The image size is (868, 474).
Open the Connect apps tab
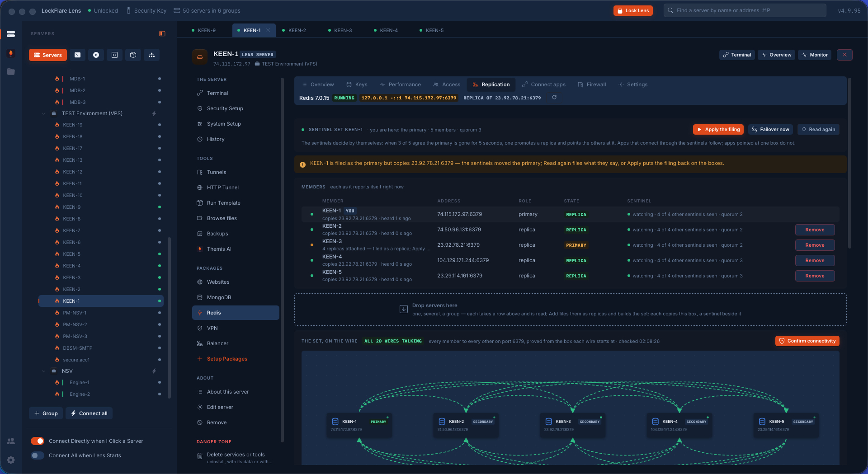coord(543,84)
